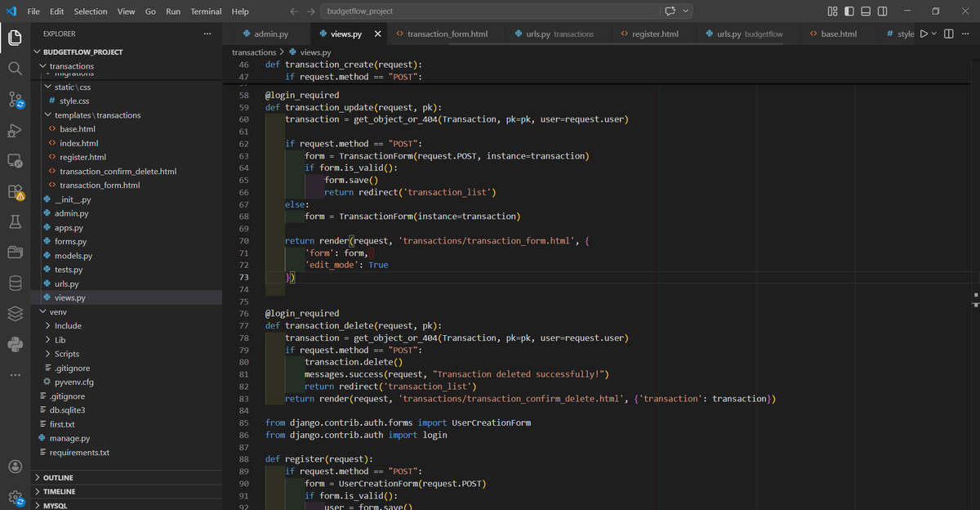This screenshot has width=980, height=510.
Task: Open the Extensions view
Action: pyautogui.click(x=16, y=192)
